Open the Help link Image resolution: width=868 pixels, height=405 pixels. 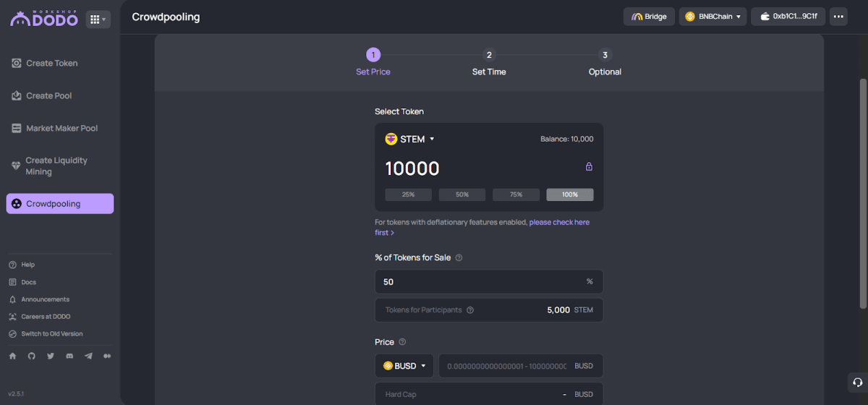22,265
